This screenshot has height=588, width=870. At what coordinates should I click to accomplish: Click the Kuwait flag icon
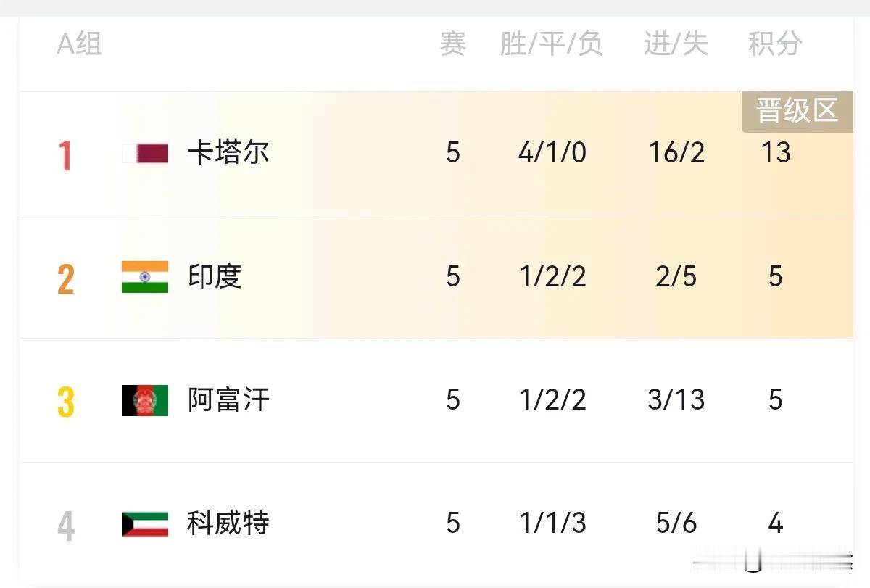145,523
